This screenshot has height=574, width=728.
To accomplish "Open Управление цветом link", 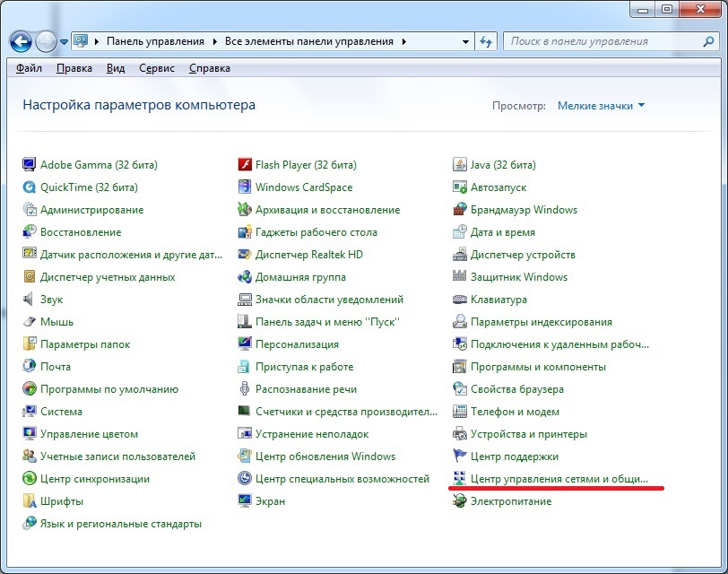I will (89, 434).
